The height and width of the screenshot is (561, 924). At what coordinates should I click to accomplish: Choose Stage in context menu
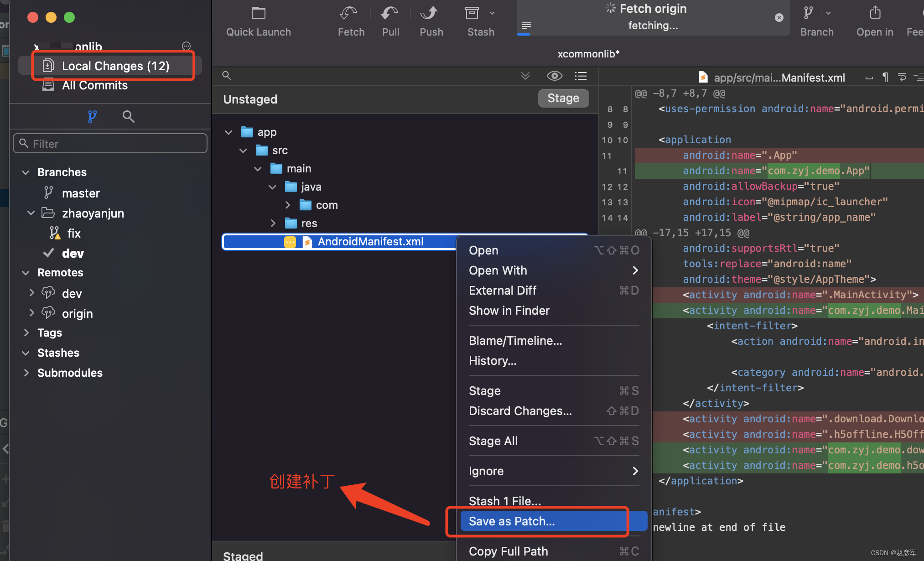click(554, 391)
